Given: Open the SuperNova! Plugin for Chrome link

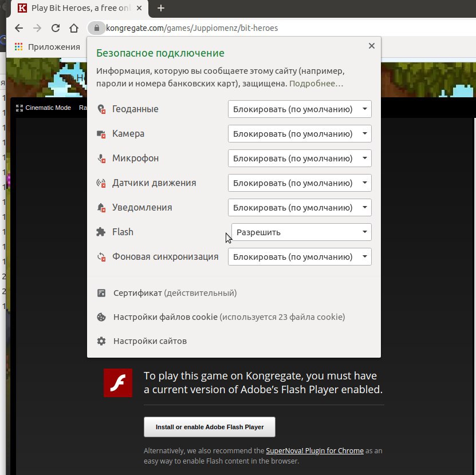Looking at the screenshot, I should tap(314, 451).
